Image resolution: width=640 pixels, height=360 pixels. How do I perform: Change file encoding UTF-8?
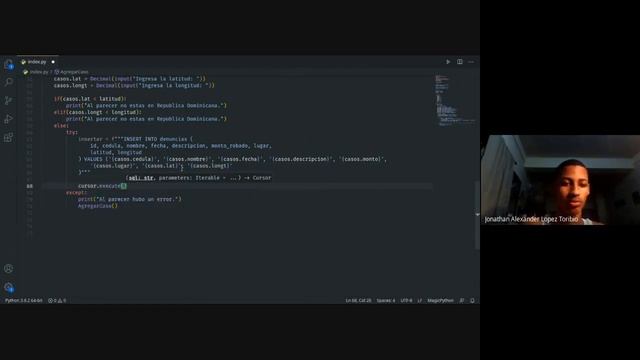pos(406,300)
